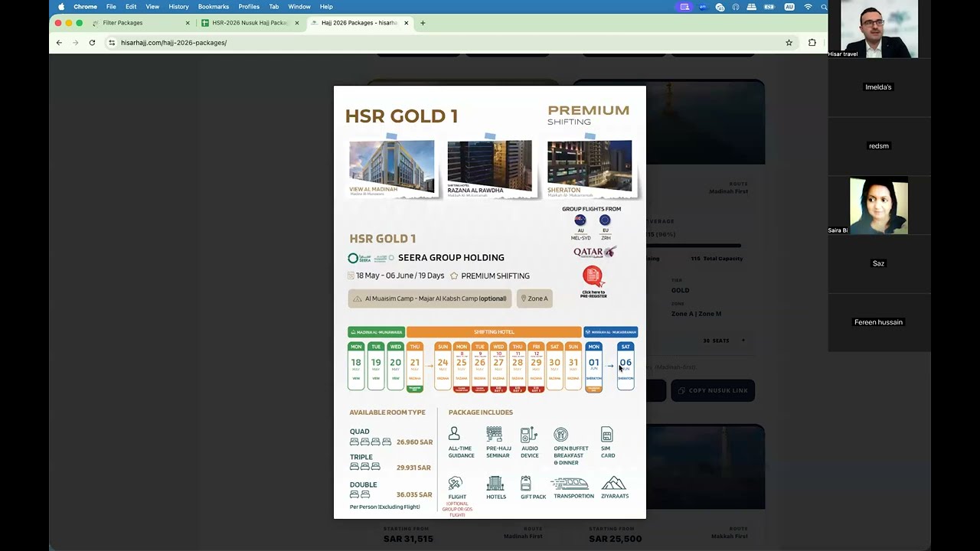
Task: Click the Seera Group Holding logo
Action: [x=371, y=258]
